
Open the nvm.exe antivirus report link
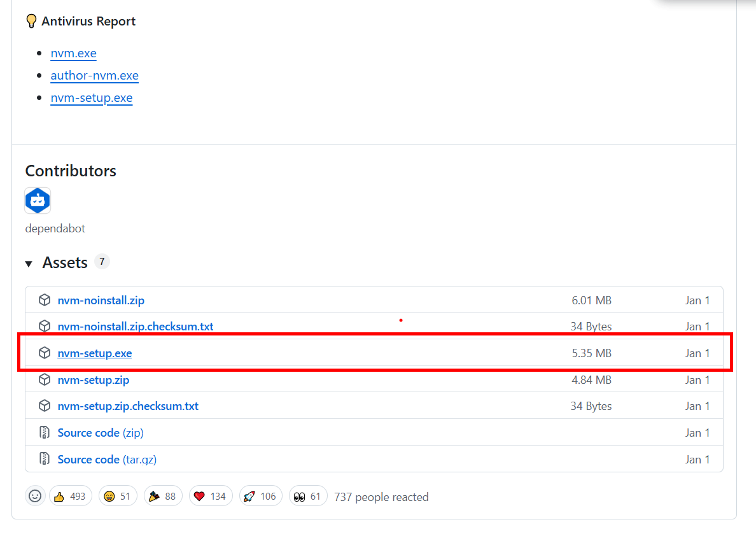point(73,53)
